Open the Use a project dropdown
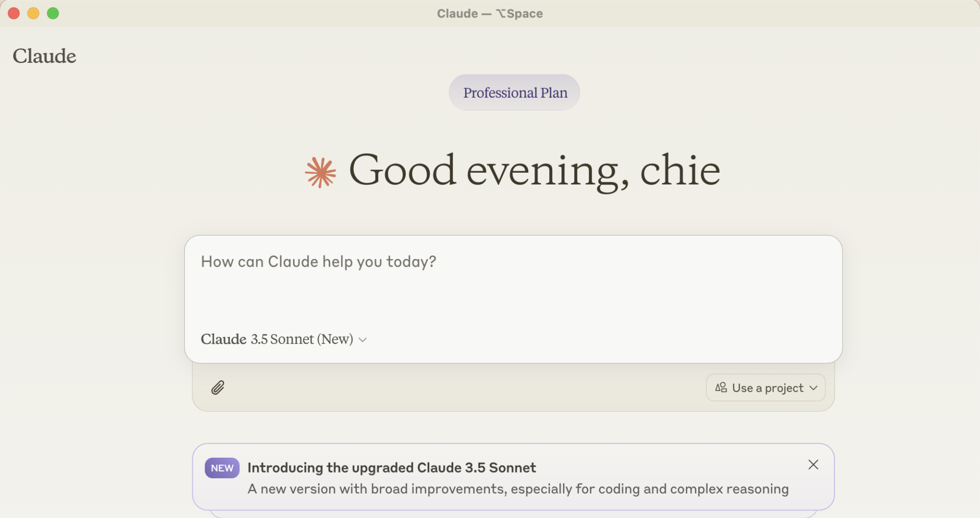The image size is (980, 518). [x=766, y=388]
